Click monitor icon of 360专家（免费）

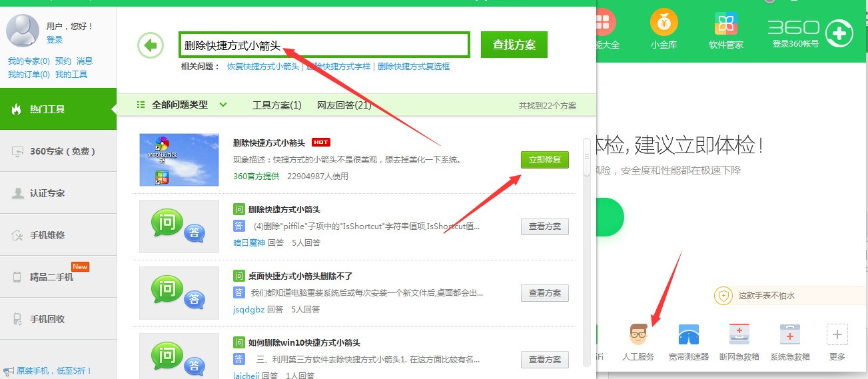[18, 152]
